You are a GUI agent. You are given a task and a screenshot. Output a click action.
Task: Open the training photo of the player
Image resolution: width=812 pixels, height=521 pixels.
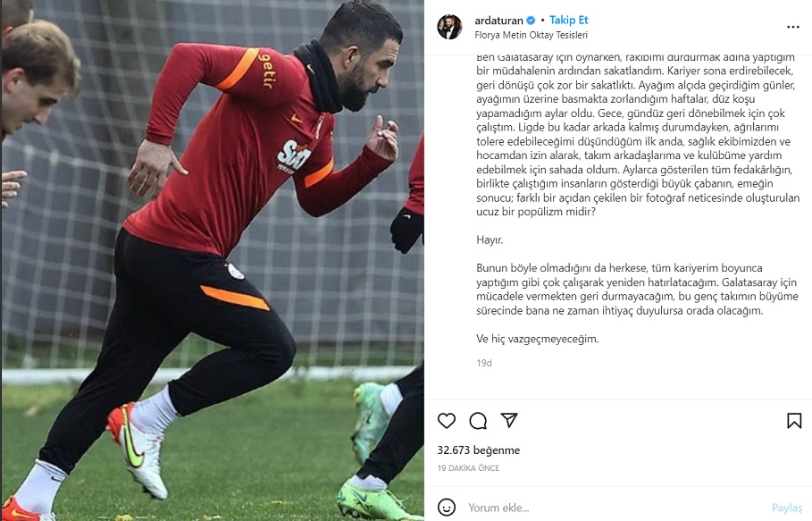click(x=213, y=261)
